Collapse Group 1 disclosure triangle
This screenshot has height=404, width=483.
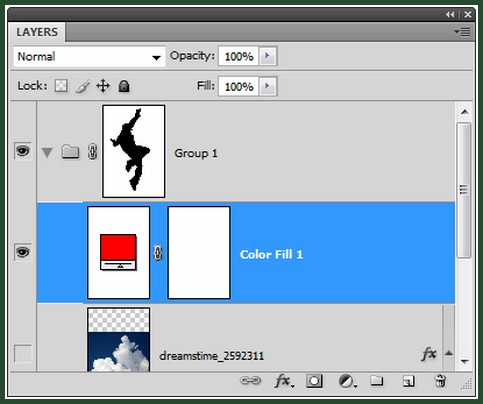coord(47,153)
